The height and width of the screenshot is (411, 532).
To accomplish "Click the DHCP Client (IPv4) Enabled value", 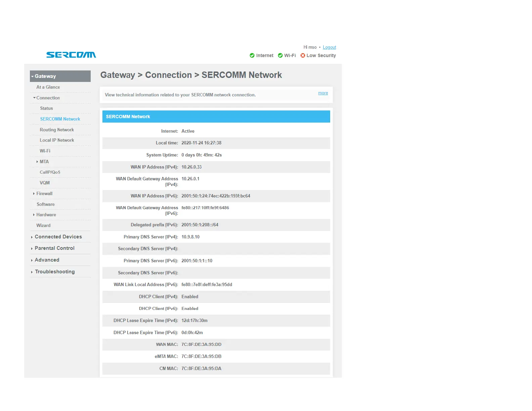I will [x=190, y=296].
